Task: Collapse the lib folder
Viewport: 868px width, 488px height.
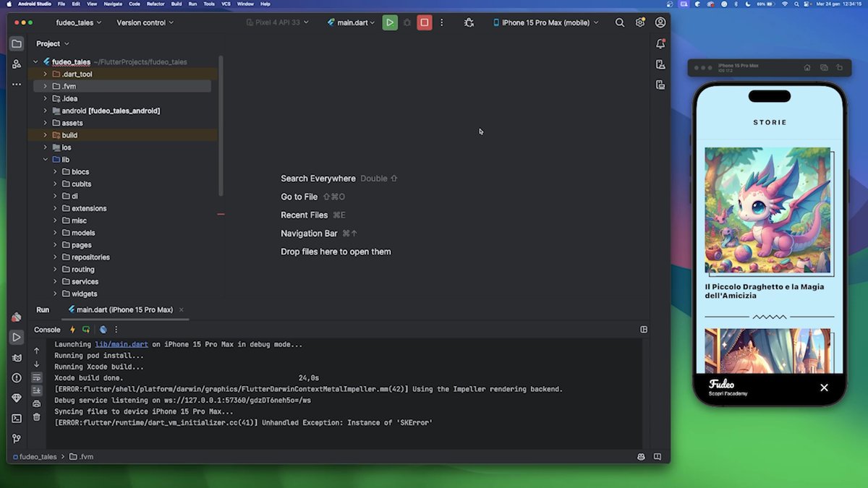Action: 45,160
